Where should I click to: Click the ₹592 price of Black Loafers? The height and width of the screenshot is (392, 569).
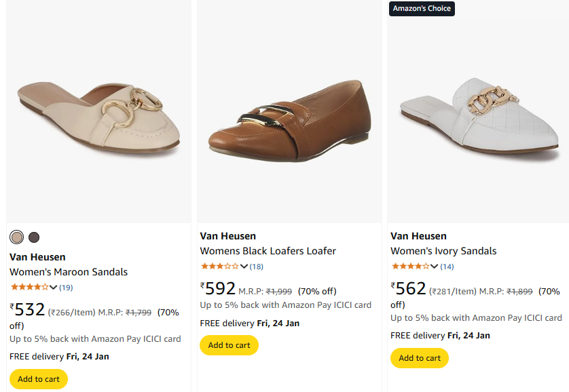click(218, 289)
